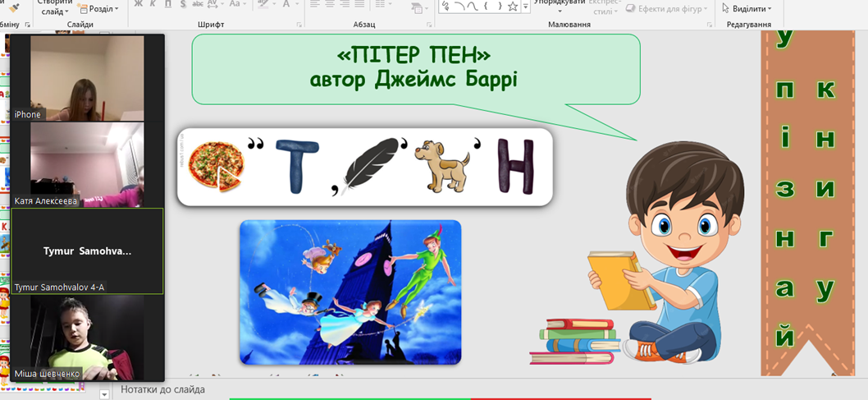This screenshot has width=868, height=400.
Task: Select the star shape
Action: pyautogui.click(x=513, y=6)
